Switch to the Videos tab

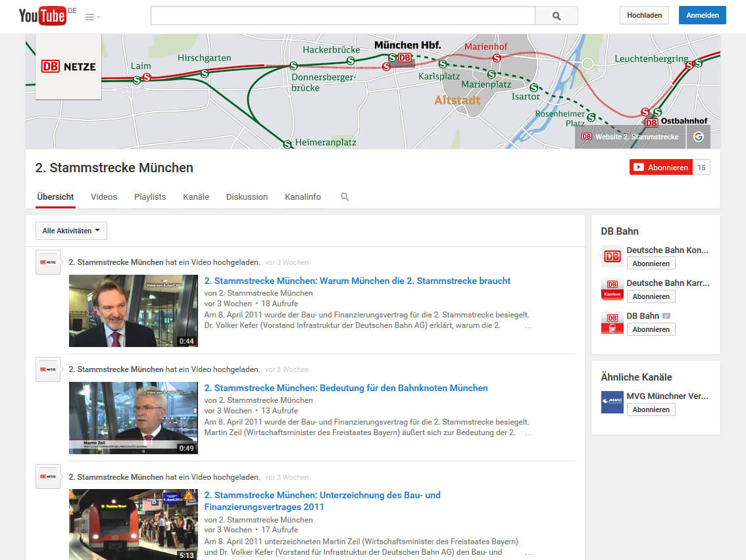click(x=104, y=197)
